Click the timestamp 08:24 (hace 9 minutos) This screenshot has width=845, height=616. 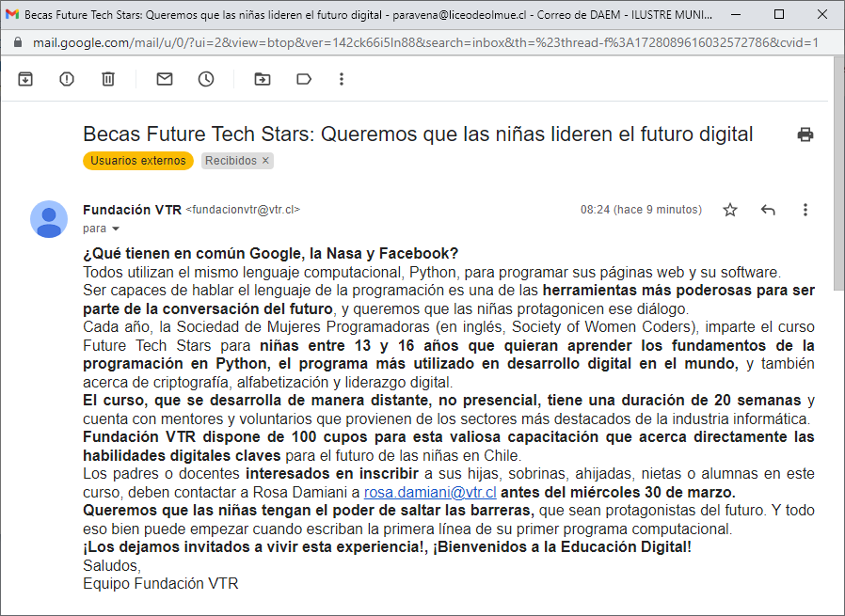(642, 210)
